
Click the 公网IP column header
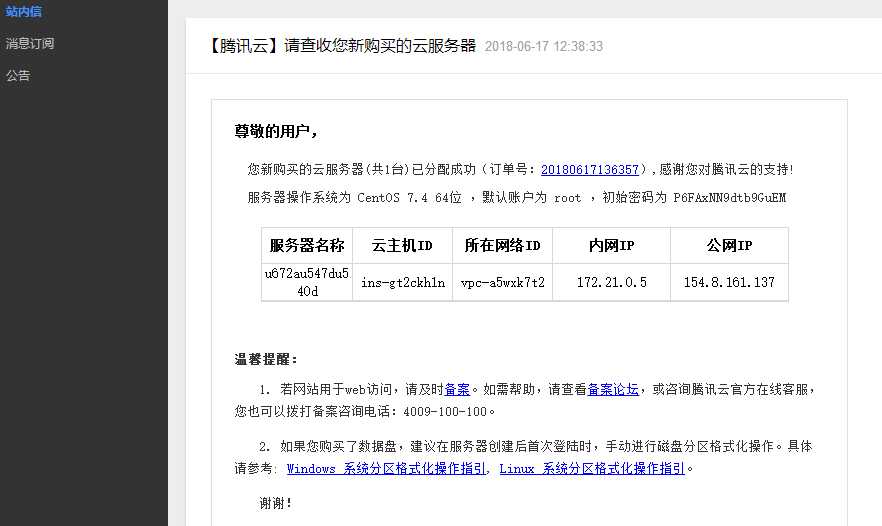coord(729,245)
